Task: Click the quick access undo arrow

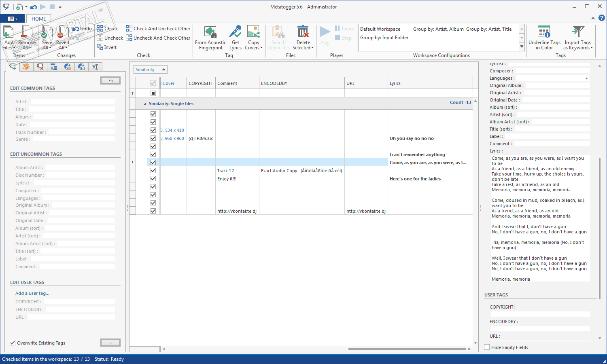Action: point(34,7)
